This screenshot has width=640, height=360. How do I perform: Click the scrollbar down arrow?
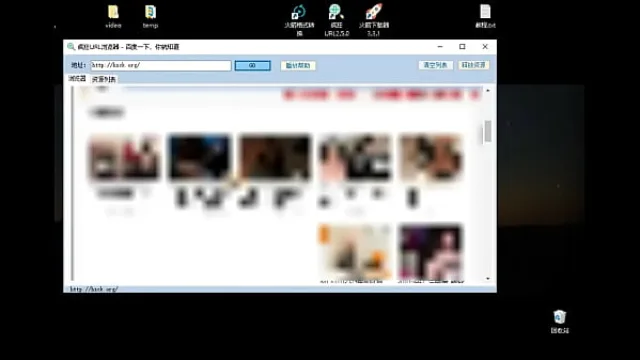(x=488, y=278)
